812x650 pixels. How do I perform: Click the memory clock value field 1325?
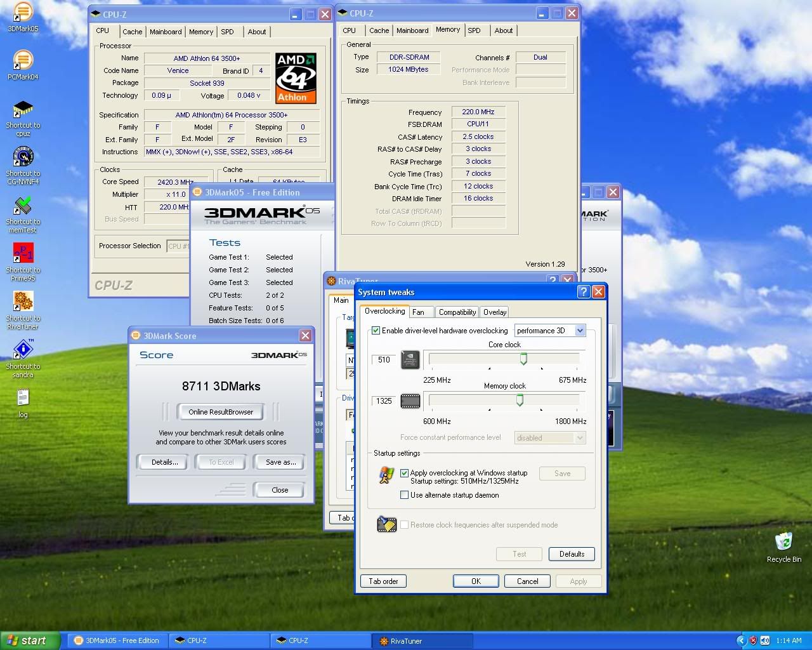pyautogui.click(x=384, y=401)
